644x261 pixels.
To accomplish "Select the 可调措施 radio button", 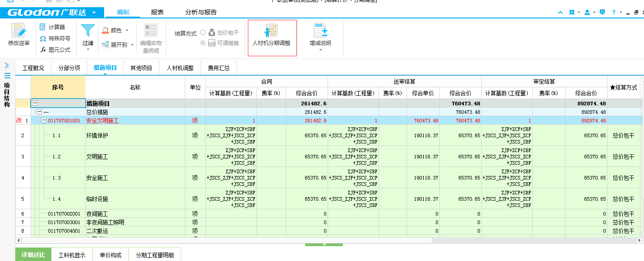I will 203,43.
